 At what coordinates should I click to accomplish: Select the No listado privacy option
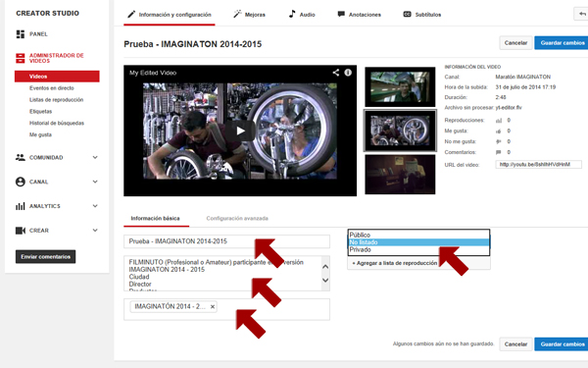coord(418,242)
